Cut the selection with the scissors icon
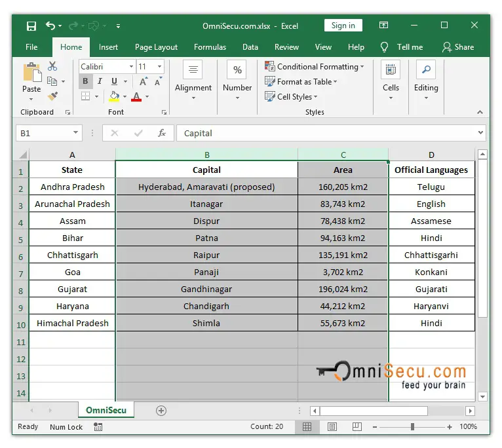 point(52,66)
